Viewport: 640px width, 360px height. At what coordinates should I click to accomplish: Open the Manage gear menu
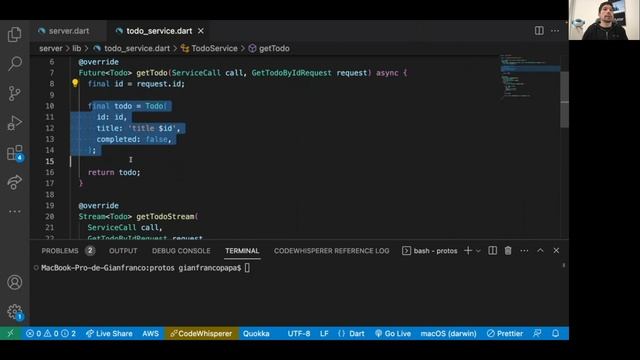coord(15,312)
